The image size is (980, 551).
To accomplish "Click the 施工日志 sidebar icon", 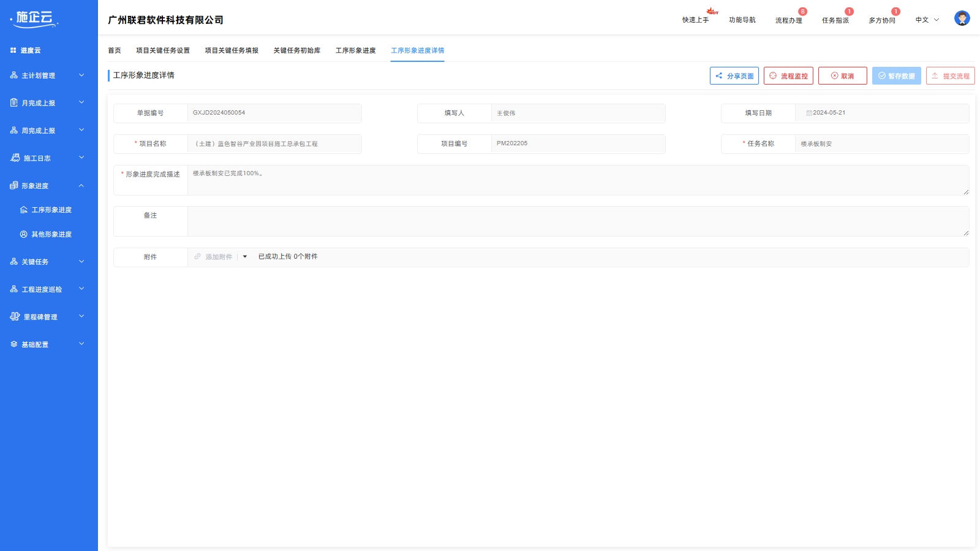I will pyautogui.click(x=15, y=158).
